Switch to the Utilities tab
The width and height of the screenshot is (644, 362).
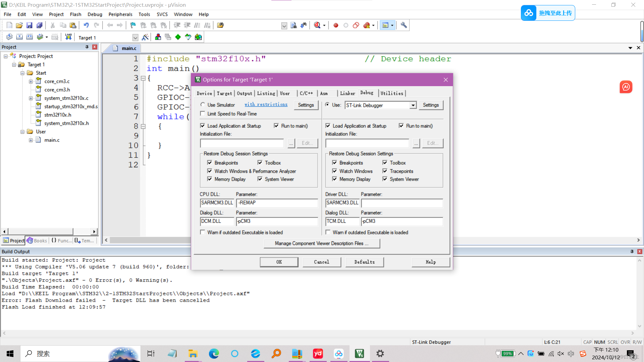tap(391, 93)
